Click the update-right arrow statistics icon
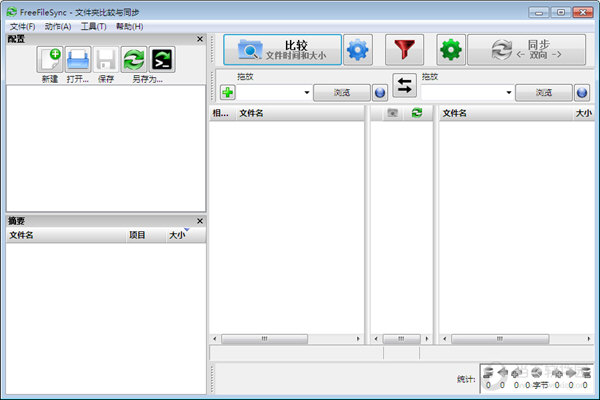Image resolution: width=600 pixels, height=400 pixels. pyautogui.click(x=571, y=372)
